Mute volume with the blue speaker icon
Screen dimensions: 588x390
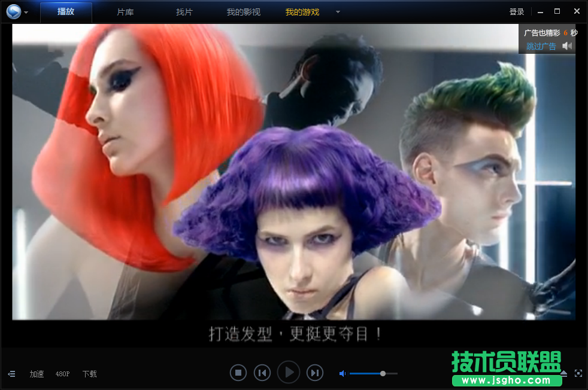tap(343, 373)
